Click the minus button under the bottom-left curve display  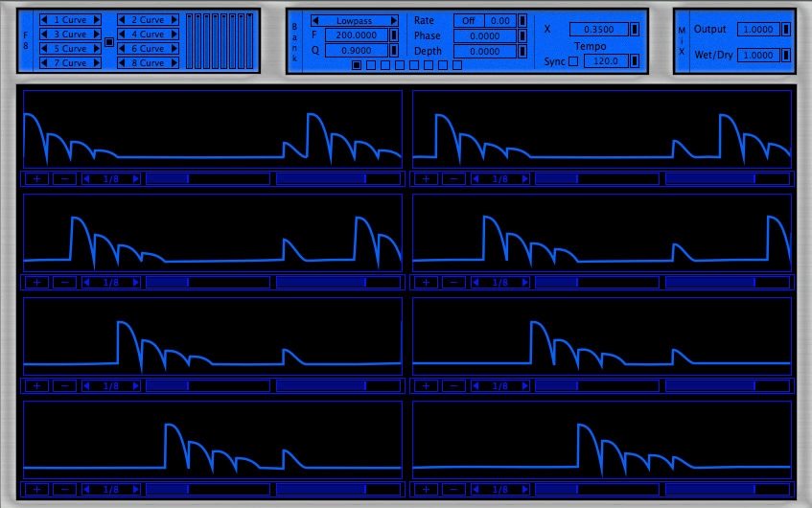pyautogui.click(x=65, y=490)
